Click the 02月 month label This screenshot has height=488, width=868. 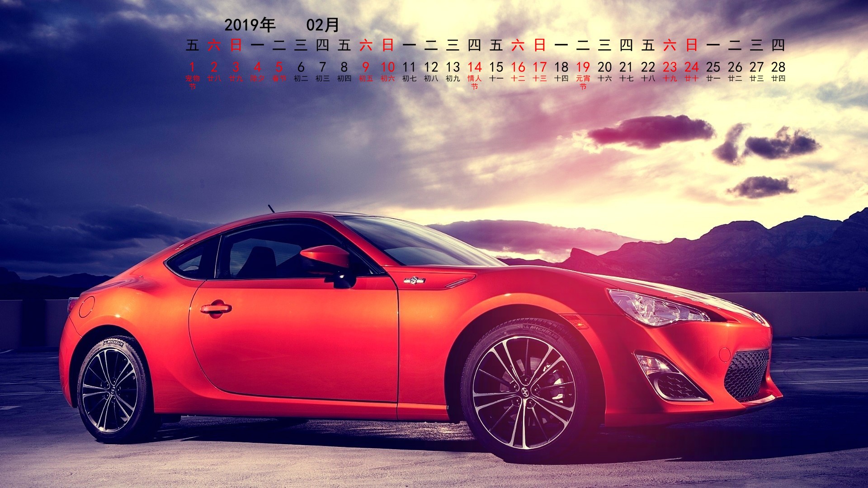(x=322, y=25)
